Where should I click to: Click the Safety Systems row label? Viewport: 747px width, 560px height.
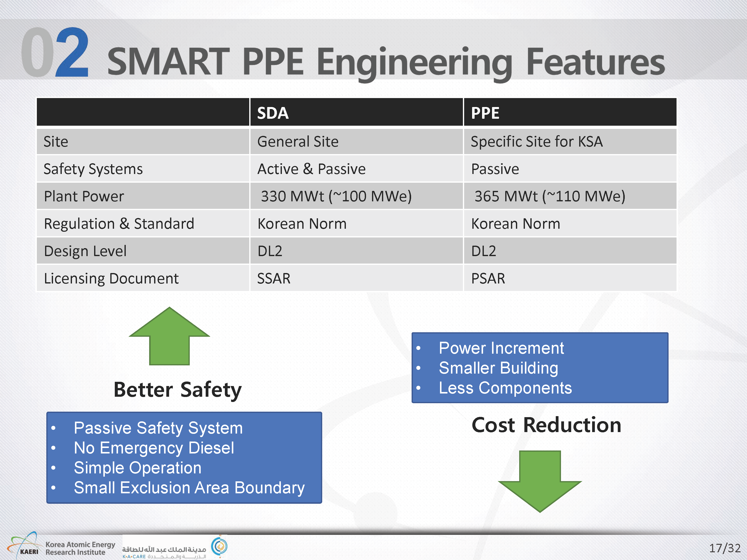click(x=93, y=169)
